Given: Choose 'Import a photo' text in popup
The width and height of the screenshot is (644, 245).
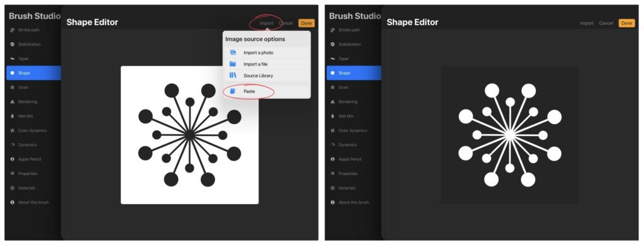Looking at the screenshot, I should (258, 53).
